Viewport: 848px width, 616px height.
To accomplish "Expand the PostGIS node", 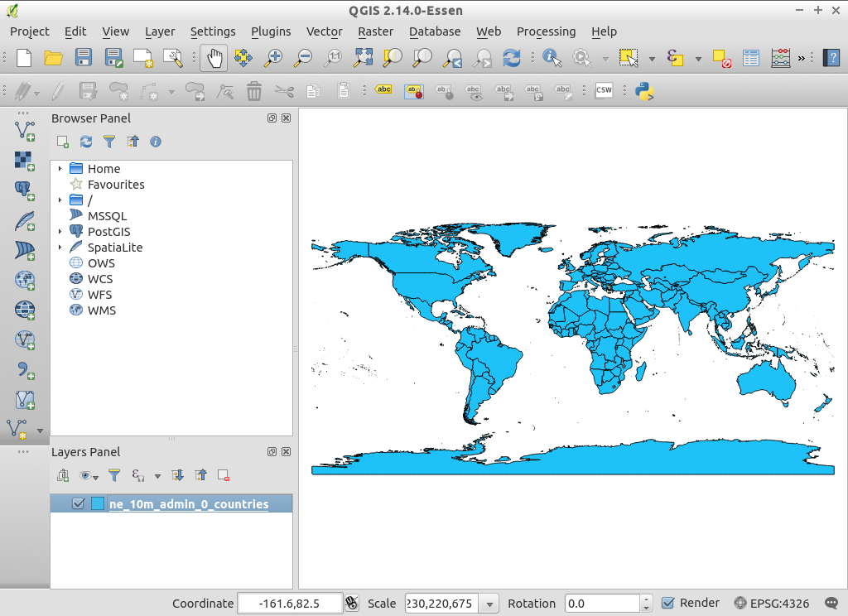I will 60,232.
